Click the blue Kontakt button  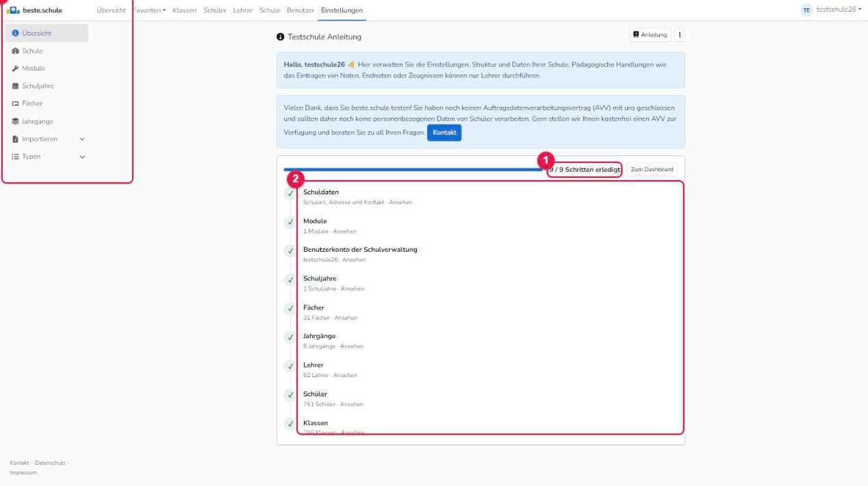(x=444, y=132)
